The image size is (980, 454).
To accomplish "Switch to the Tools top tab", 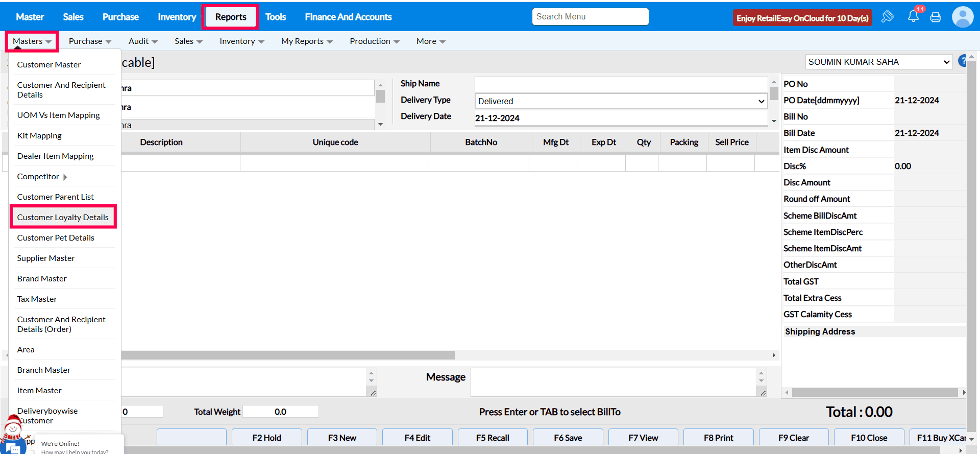I will [276, 17].
